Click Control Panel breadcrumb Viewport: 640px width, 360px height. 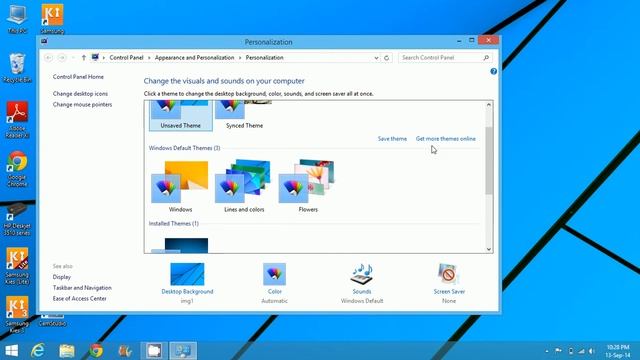(x=127, y=58)
